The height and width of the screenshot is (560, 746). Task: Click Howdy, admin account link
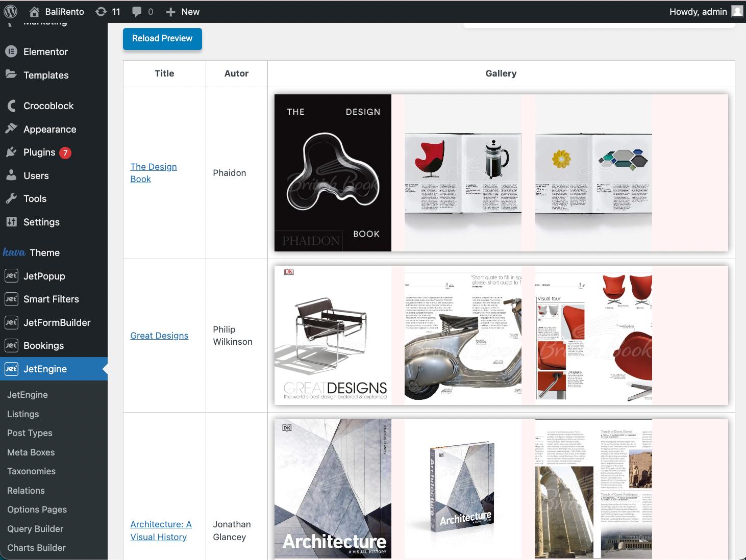pyautogui.click(x=698, y=11)
